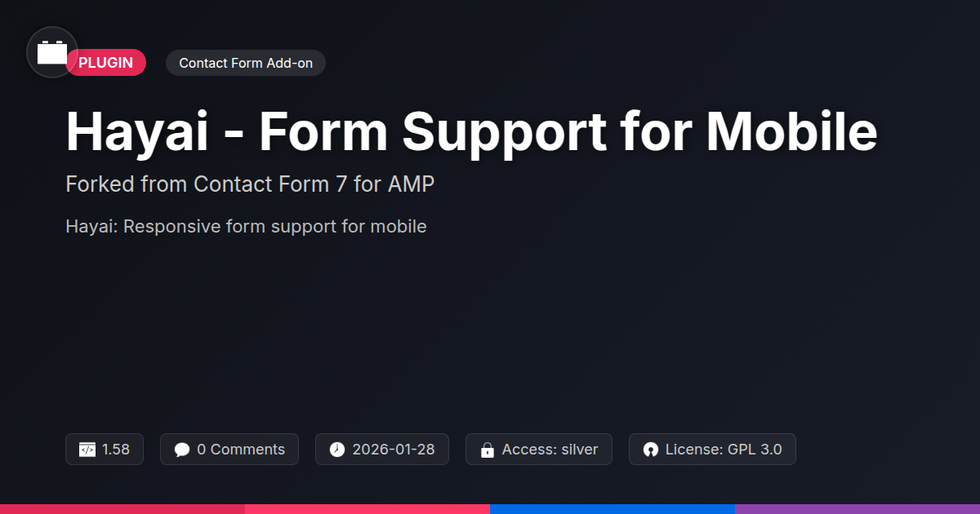Click the plugin brick icon in circle

tap(52, 52)
